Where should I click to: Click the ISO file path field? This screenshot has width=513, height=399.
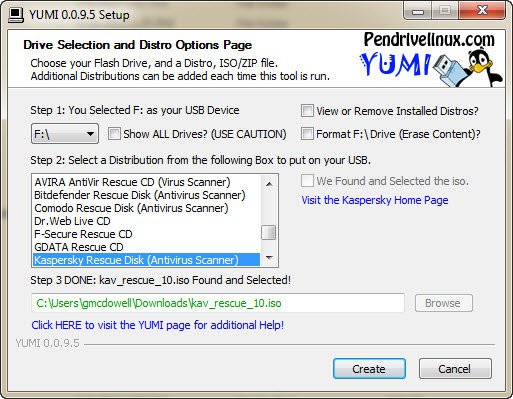click(218, 303)
